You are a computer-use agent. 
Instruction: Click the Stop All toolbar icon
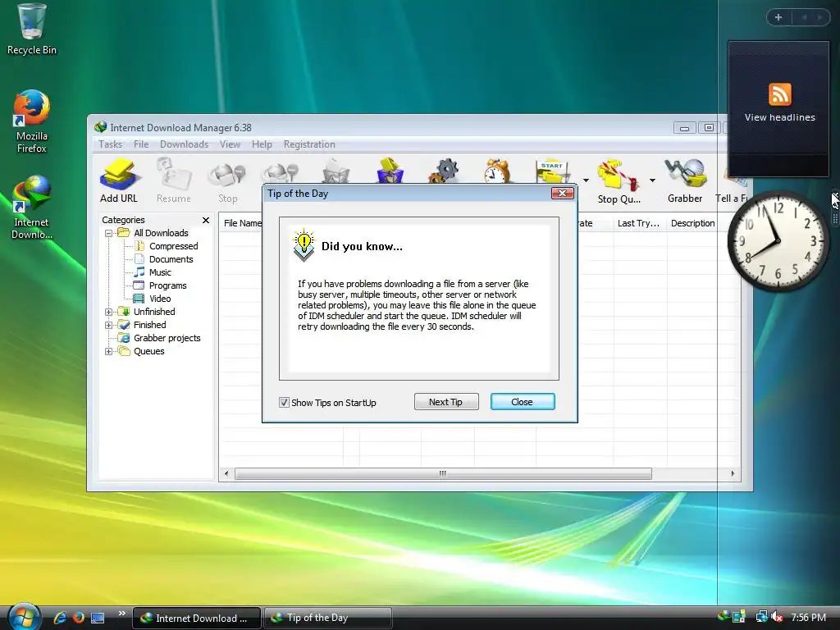click(x=281, y=172)
